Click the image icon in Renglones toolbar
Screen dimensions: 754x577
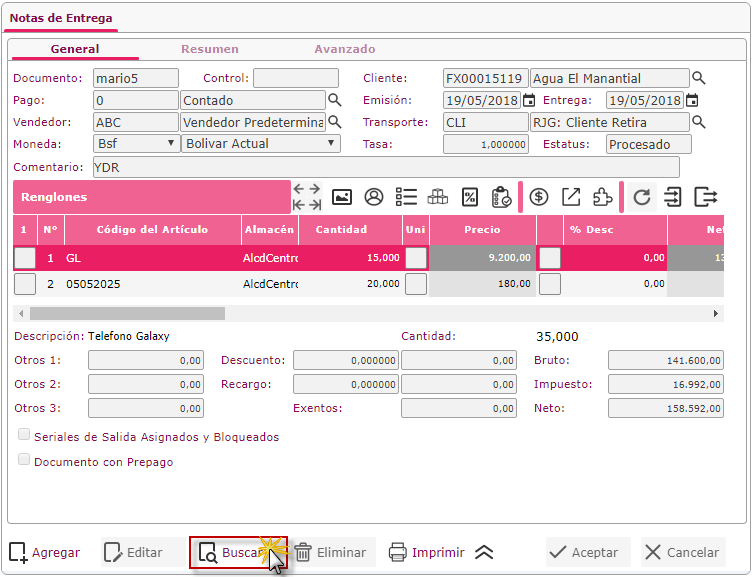tap(342, 197)
